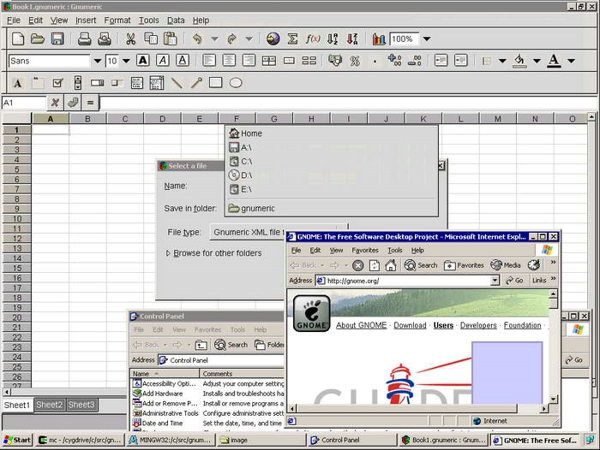Toggle bold formatting
Image resolution: width=600 pixels, height=450 pixels.
click(143, 61)
